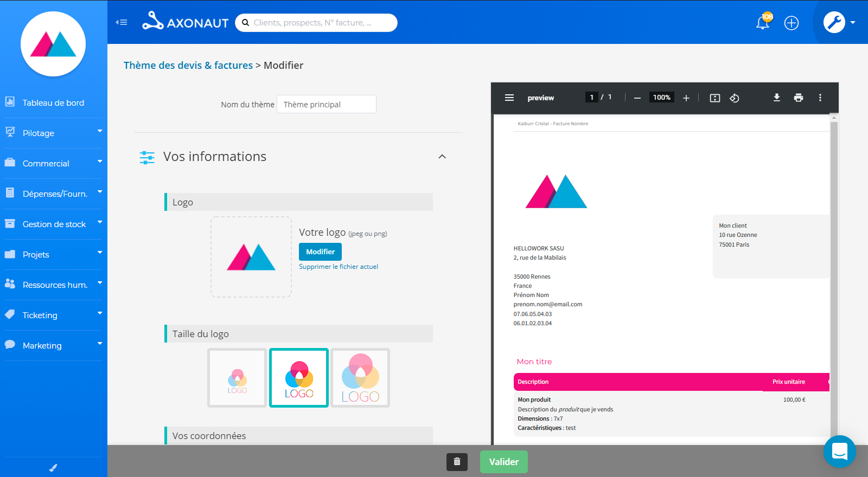The height and width of the screenshot is (477, 868).
Task: Collapse the Vos informations section chevron
Action: tap(442, 157)
